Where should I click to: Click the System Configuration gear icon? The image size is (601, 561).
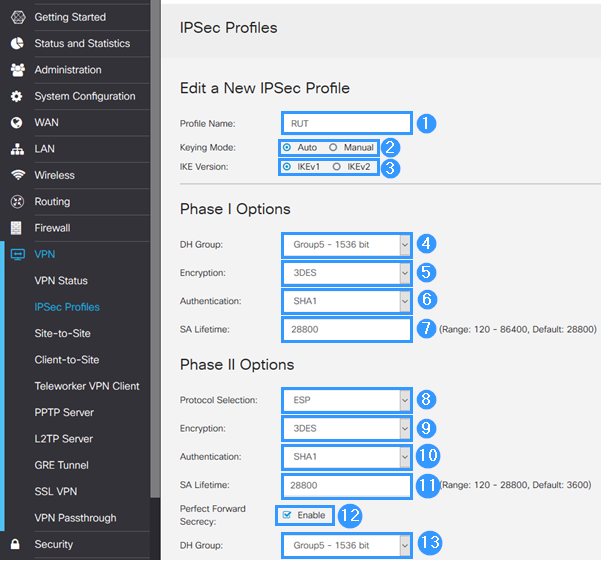click(16, 97)
